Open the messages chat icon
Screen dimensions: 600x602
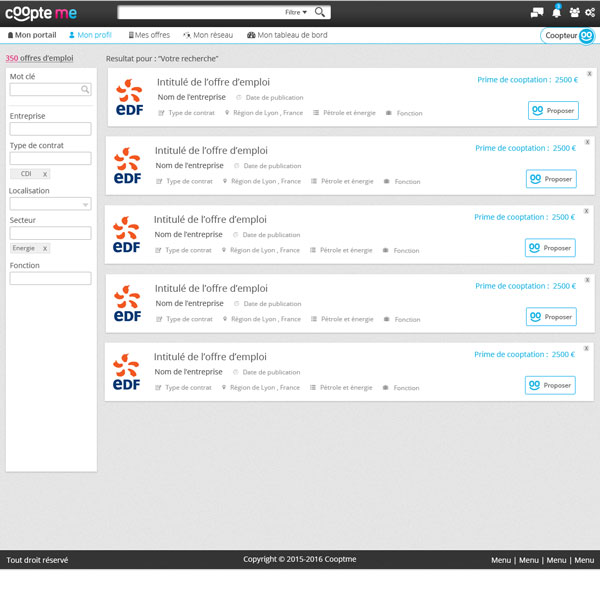537,13
